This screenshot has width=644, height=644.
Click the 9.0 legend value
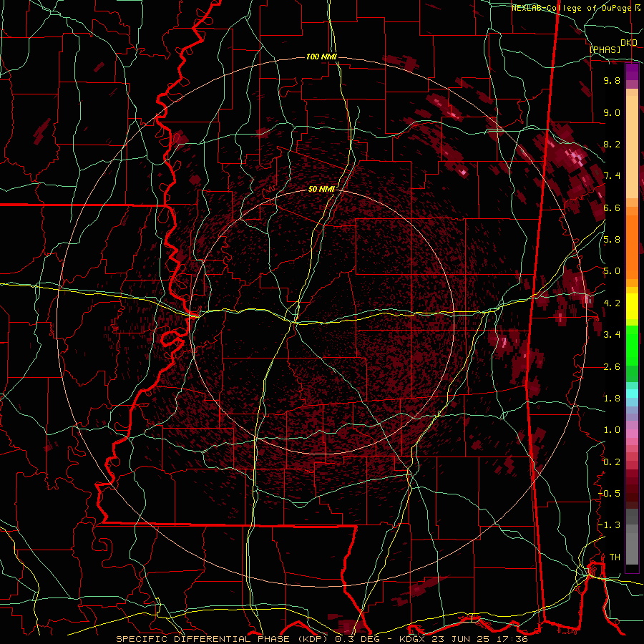612,112
